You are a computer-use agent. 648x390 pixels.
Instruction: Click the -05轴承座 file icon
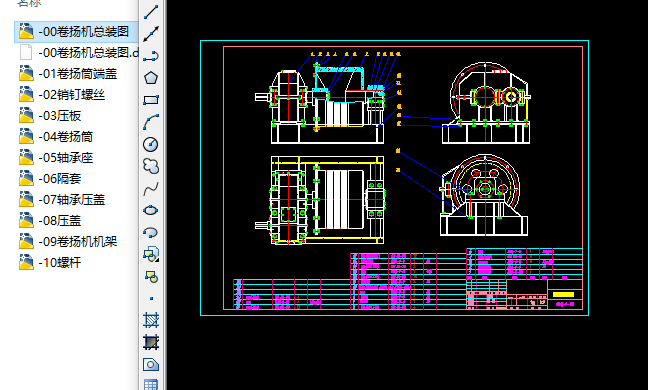click(x=26, y=158)
